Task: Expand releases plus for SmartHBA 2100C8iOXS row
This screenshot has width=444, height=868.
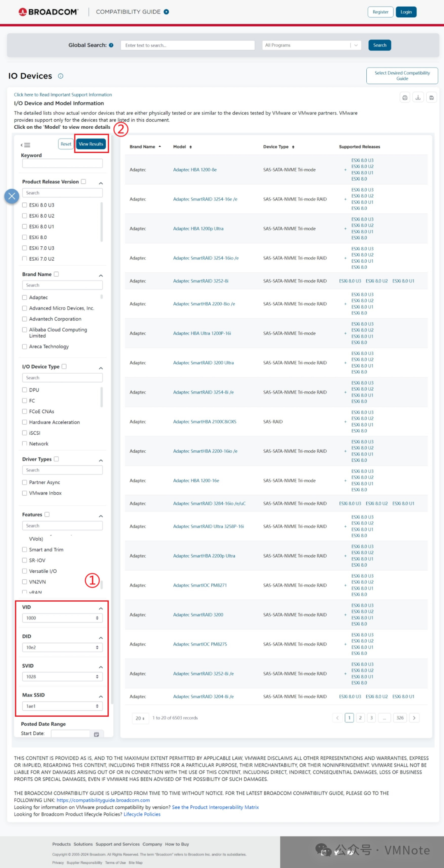Action: (x=345, y=422)
